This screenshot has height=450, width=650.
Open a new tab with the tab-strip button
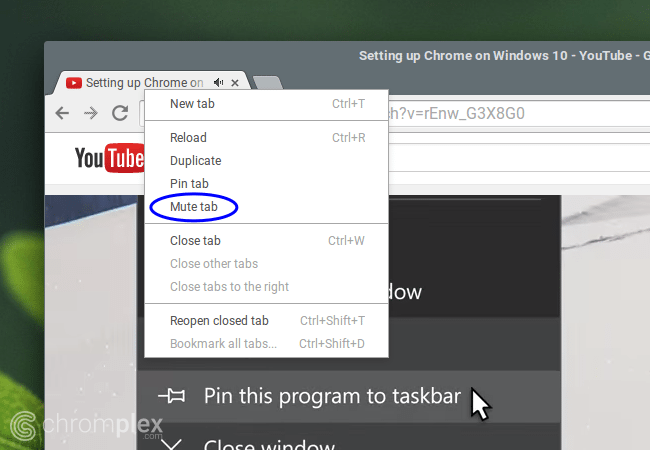coord(268,82)
